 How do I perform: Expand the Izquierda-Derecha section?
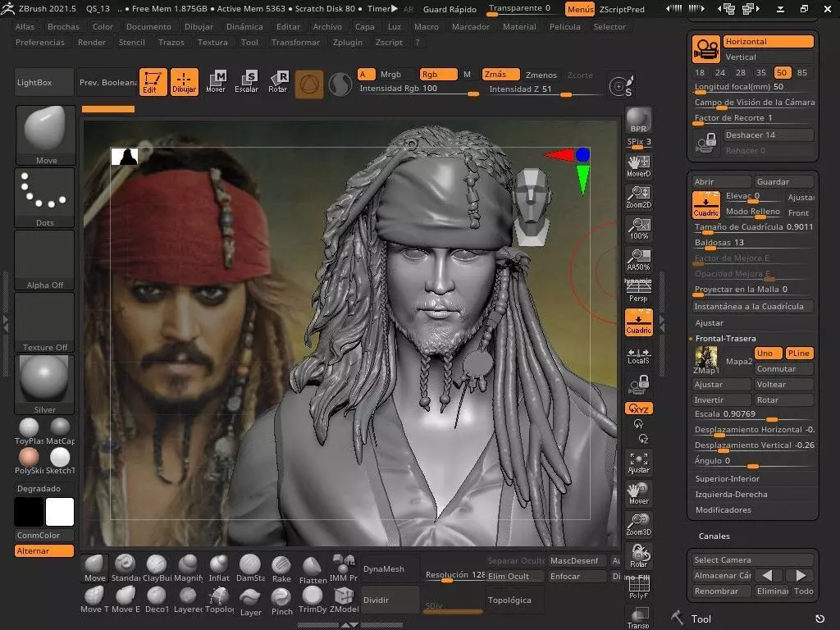point(731,494)
